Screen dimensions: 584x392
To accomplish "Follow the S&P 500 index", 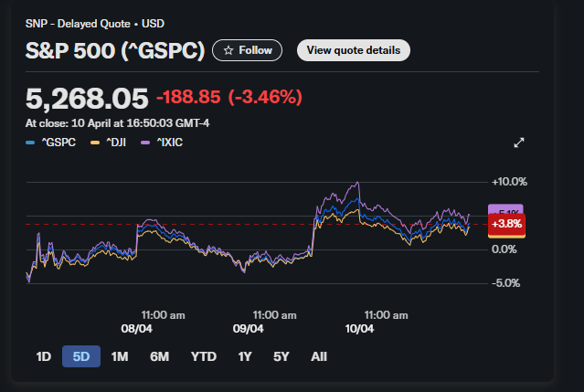I will tap(248, 50).
